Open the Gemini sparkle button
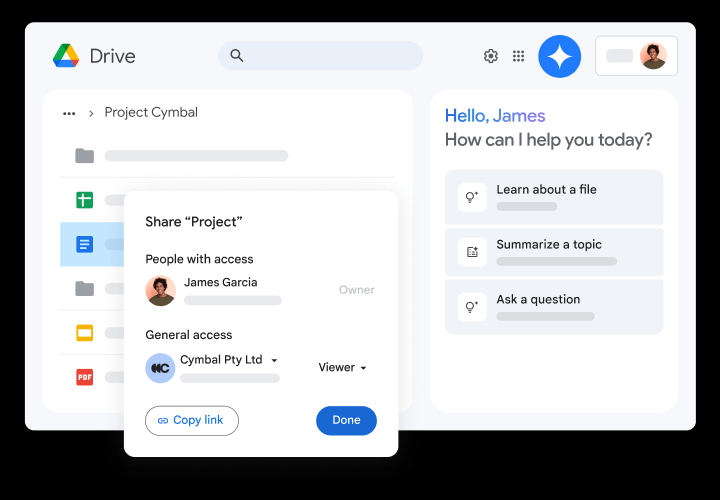Image resolution: width=720 pixels, height=500 pixels. [560, 56]
